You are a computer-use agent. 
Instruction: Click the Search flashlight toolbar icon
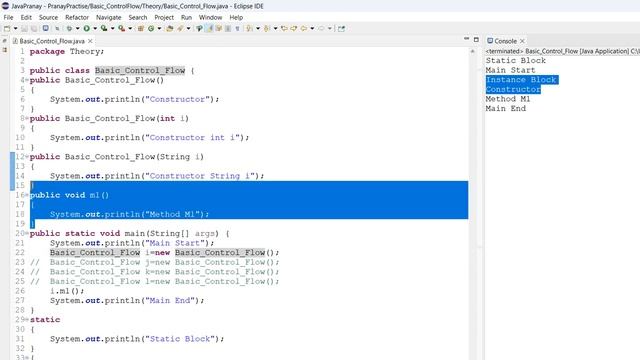click(x=180, y=29)
